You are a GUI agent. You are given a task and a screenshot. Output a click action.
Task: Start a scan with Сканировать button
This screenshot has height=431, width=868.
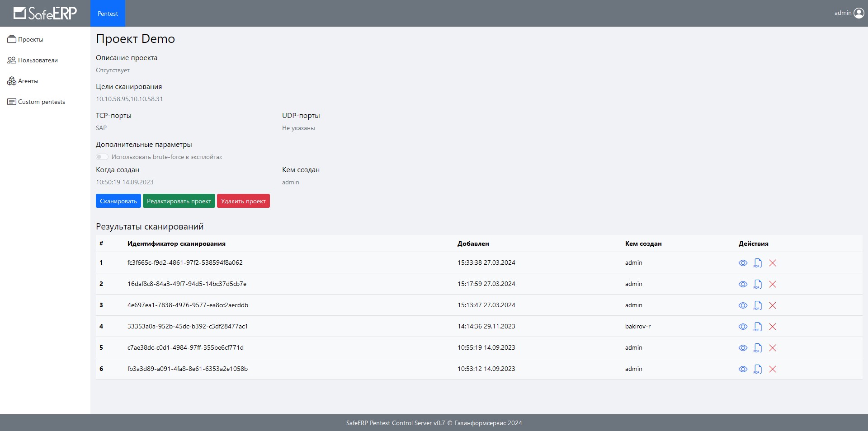point(118,201)
